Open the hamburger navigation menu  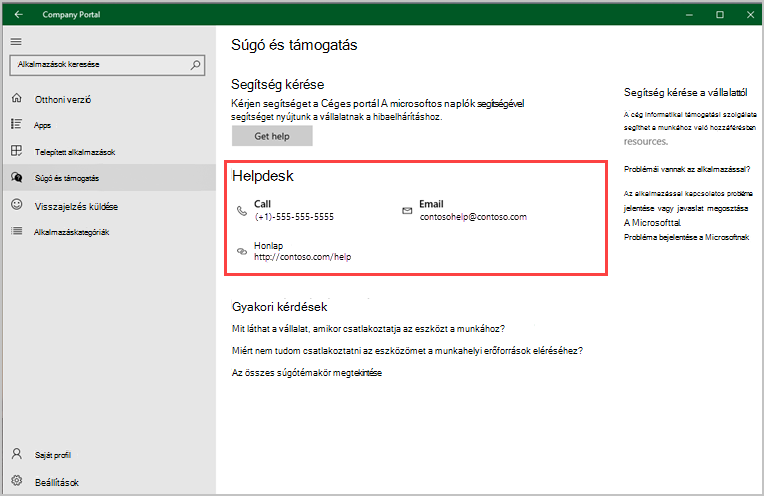pos(16,41)
